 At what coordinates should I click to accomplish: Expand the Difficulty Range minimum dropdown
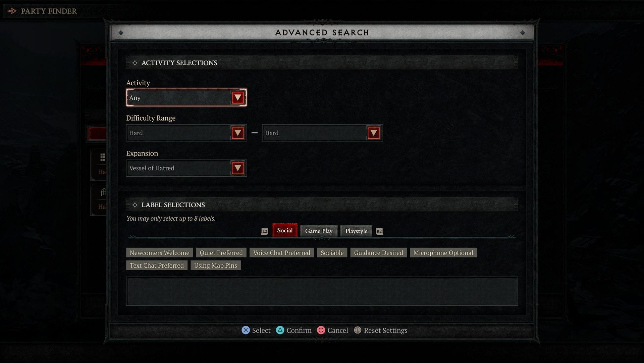pyautogui.click(x=237, y=133)
